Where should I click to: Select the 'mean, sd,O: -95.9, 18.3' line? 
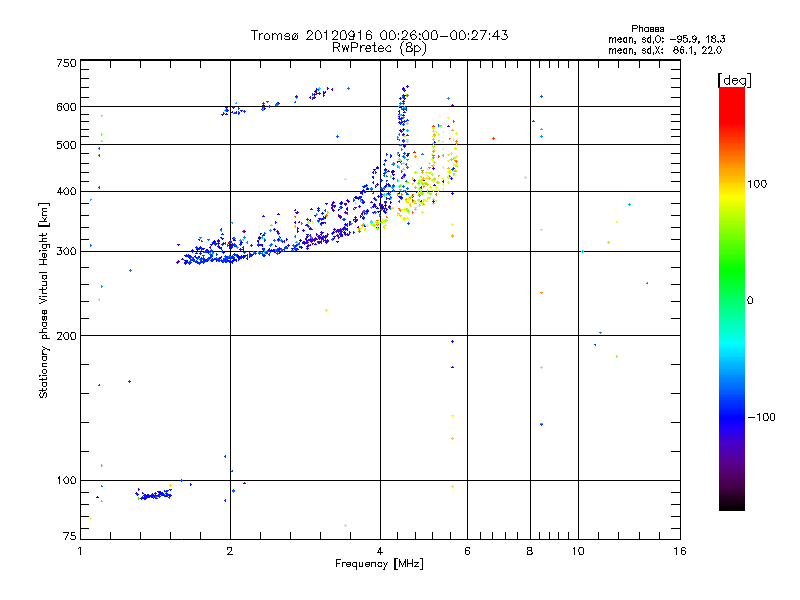click(x=666, y=39)
